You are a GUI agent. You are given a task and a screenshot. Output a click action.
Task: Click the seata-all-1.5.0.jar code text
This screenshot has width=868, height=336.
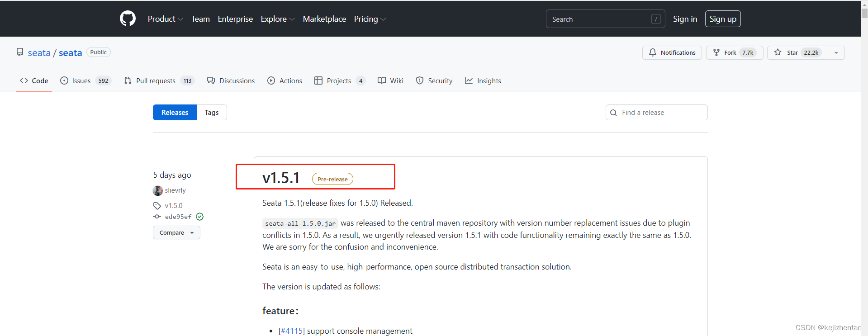point(300,223)
